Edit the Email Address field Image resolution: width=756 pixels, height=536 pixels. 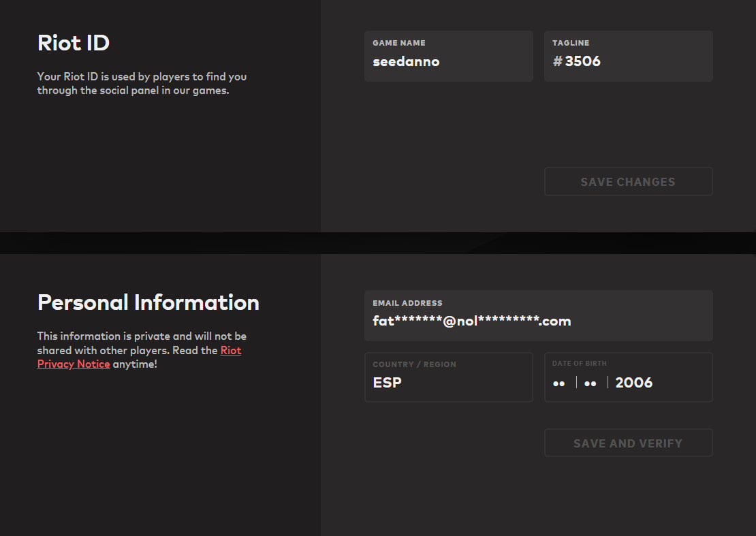click(x=539, y=316)
